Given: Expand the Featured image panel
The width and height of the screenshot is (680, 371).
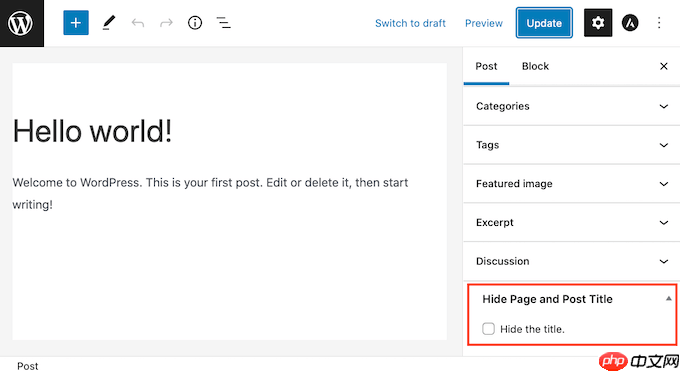Looking at the screenshot, I should pyautogui.click(x=572, y=184).
